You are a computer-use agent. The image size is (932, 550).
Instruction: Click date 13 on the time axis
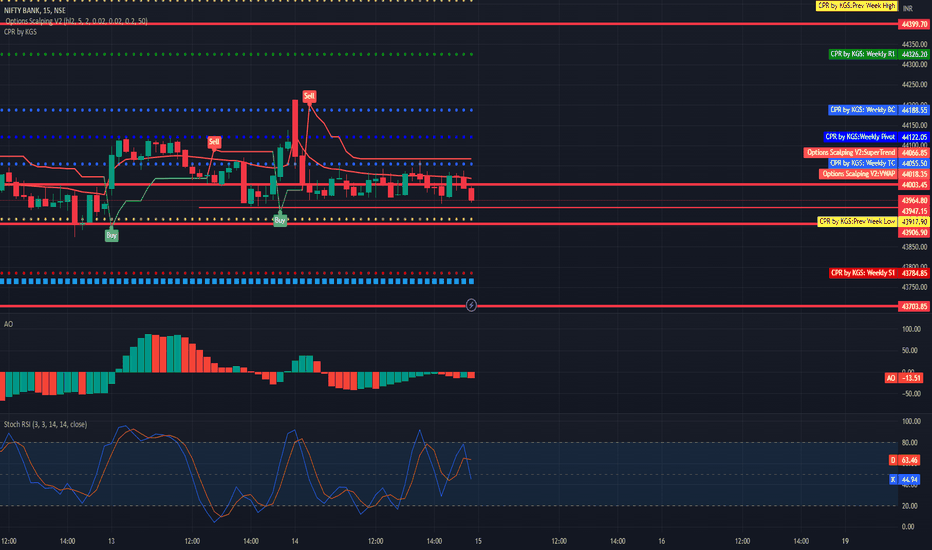pyautogui.click(x=111, y=541)
